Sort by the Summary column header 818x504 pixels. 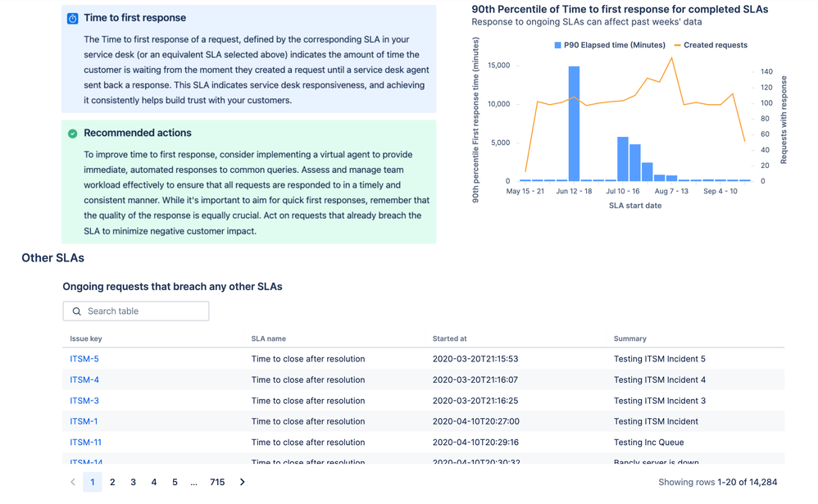click(x=630, y=338)
